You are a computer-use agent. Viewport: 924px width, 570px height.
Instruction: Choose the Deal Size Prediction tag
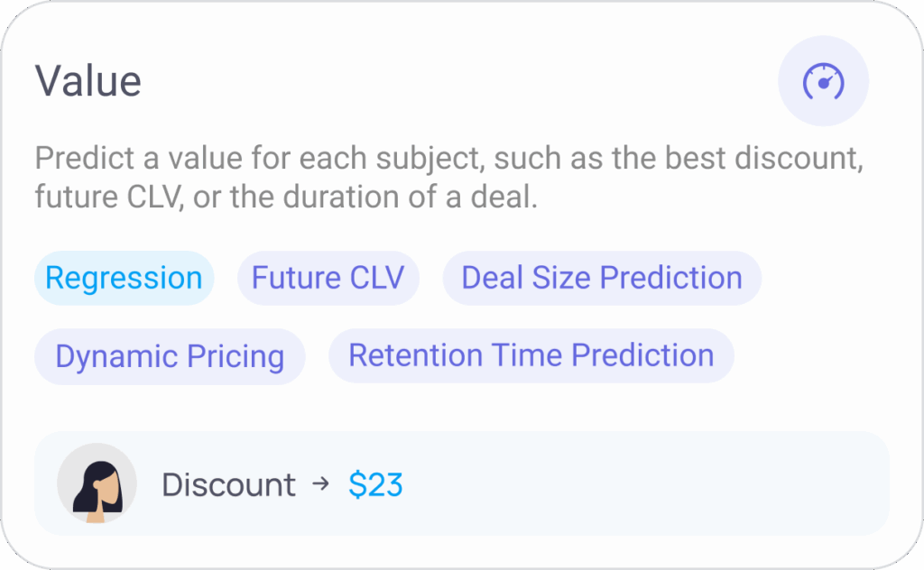pyautogui.click(x=602, y=278)
